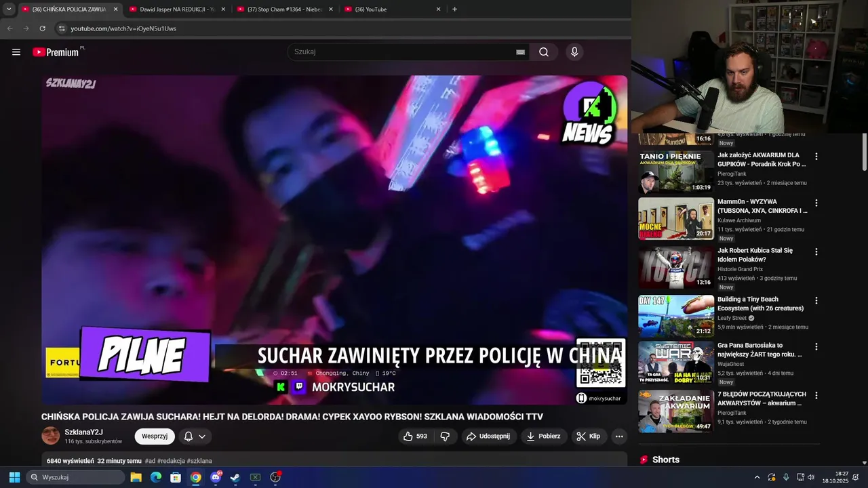Switch to Dawid Jasper NA REDUKCJI tab
This screenshot has height=488, width=868.
(x=176, y=9)
